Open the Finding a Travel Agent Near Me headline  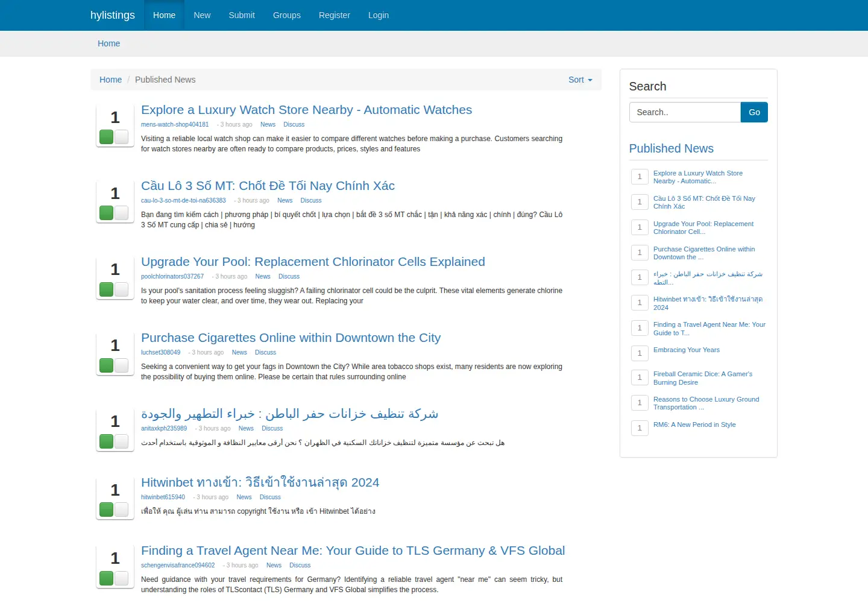pyautogui.click(x=353, y=551)
